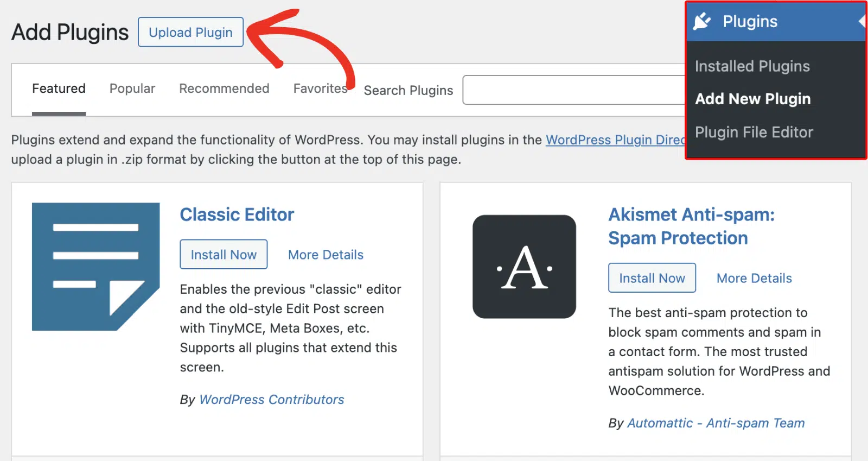This screenshot has width=868, height=461.
Task: Select Add New Plugin in sidebar menu
Action: coord(753,99)
